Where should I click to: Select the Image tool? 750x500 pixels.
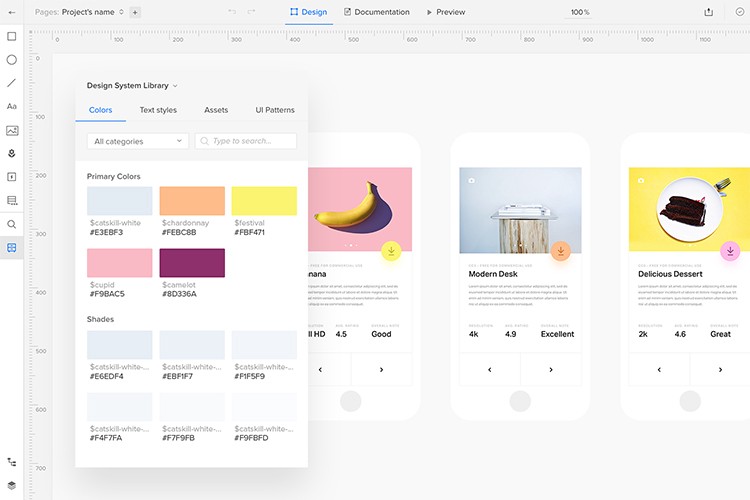(x=12, y=130)
